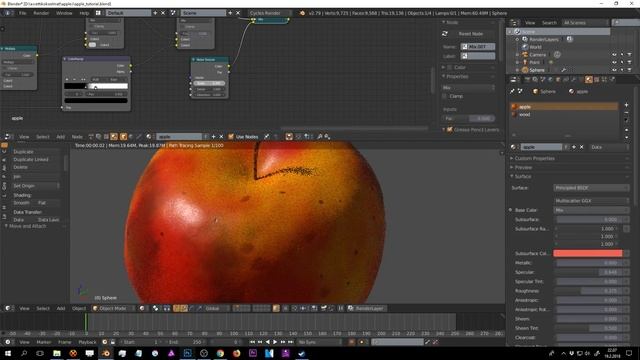Open the Object Mode dropdown
This screenshot has width=640, height=360.
113,309
